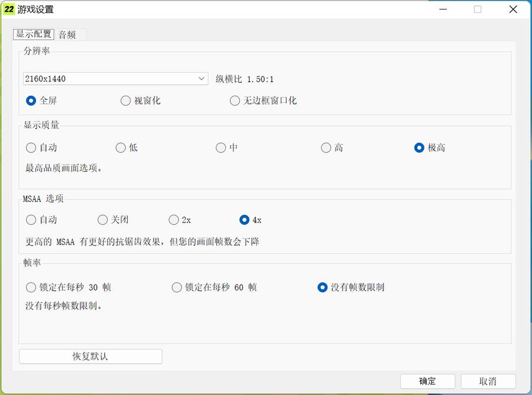Set display quality to 低

pos(120,148)
